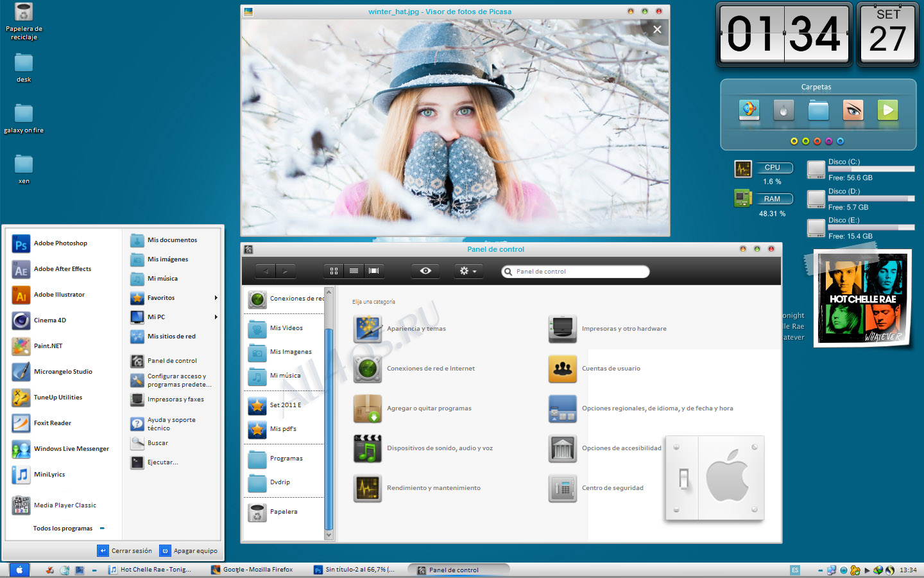
Task: Expand the gear settings dropdown
Action: (468, 271)
